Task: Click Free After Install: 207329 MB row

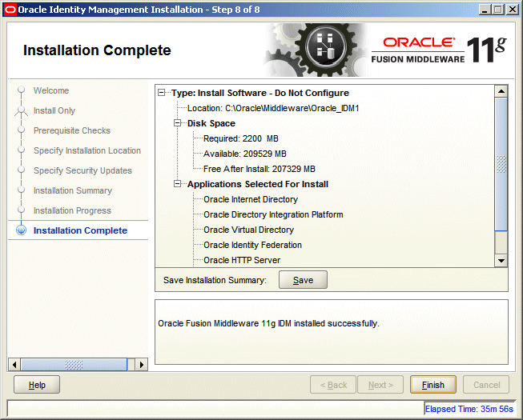Action: click(x=259, y=169)
